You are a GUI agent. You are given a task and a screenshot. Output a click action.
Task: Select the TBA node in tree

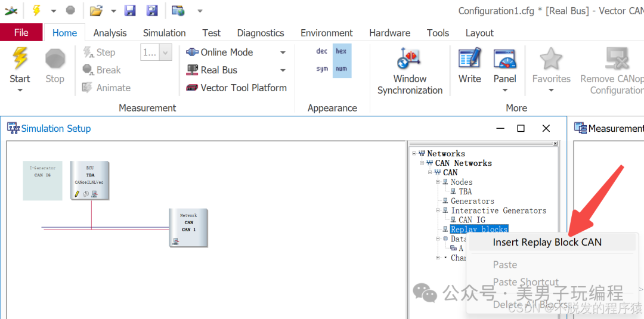click(465, 191)
